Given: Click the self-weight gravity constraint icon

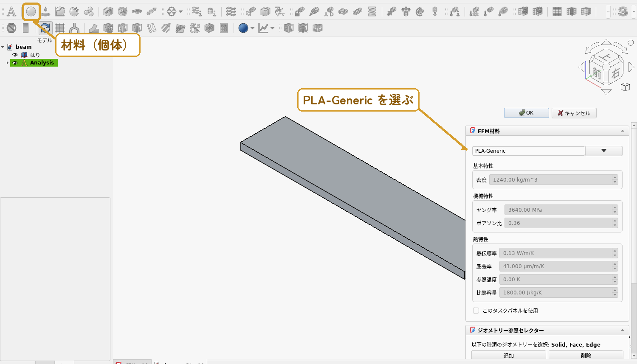Looking at the screenshot, I should coord(434,11).
